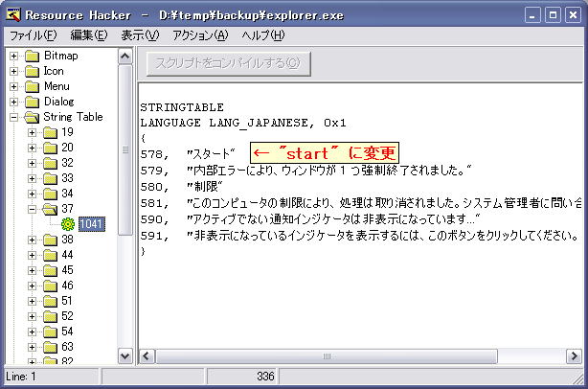Click the folder icon for 51
This screenshot has width=588, height=389.
(50, 301)
